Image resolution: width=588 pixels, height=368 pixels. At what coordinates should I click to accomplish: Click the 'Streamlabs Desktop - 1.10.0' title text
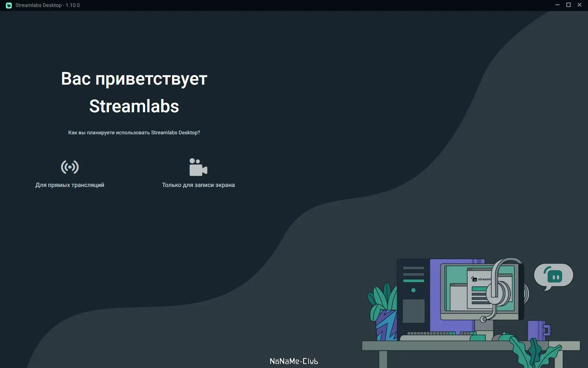click(47, 5)
